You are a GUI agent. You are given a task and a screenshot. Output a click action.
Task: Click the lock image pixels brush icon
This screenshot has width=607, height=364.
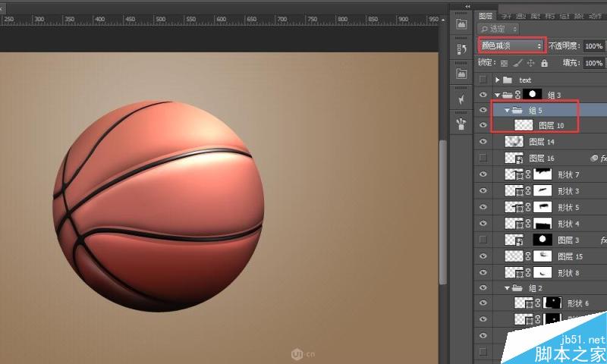point(518,63)
